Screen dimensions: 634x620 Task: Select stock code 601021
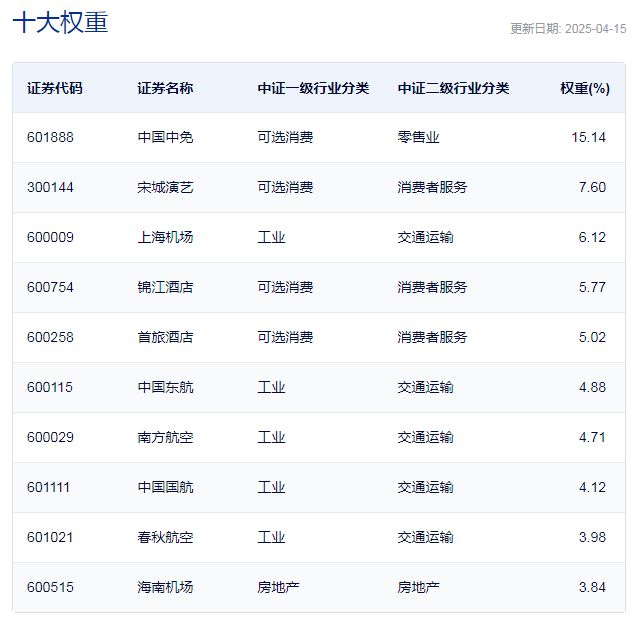point(50,537)
